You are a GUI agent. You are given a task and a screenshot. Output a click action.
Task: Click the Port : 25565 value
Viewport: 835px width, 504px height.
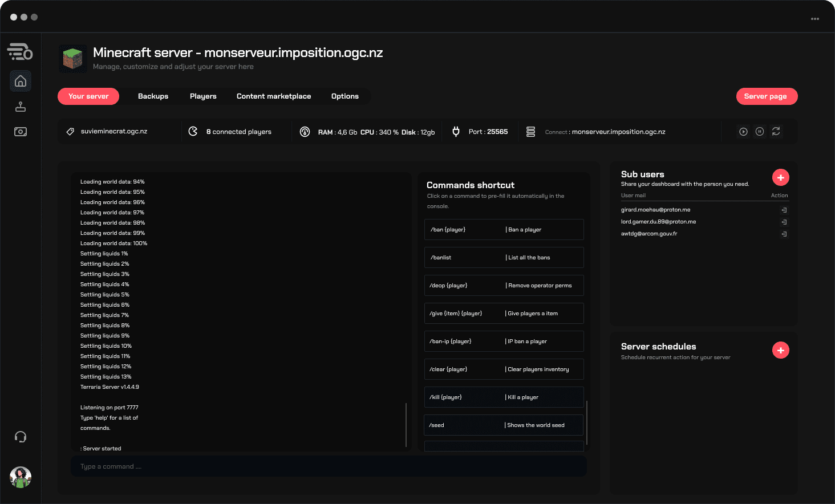tap(488, 132)
